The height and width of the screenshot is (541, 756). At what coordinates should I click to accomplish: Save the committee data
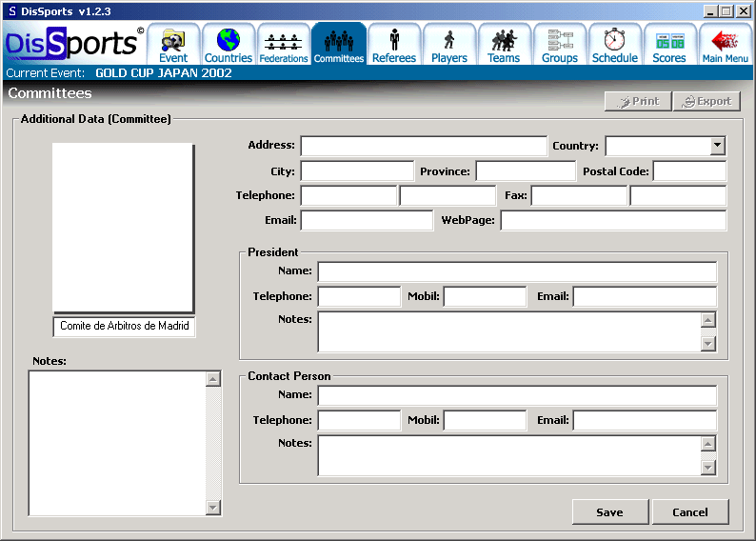610,512
